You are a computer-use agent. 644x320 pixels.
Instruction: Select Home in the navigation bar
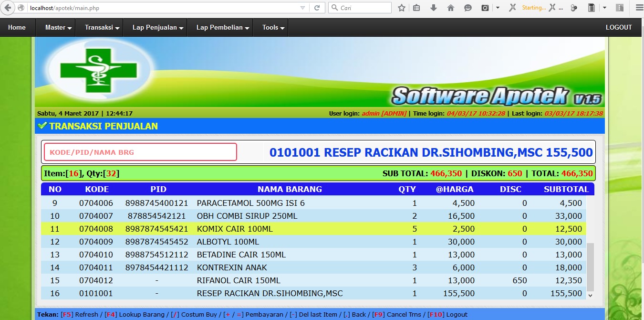[x=17, y=27]
